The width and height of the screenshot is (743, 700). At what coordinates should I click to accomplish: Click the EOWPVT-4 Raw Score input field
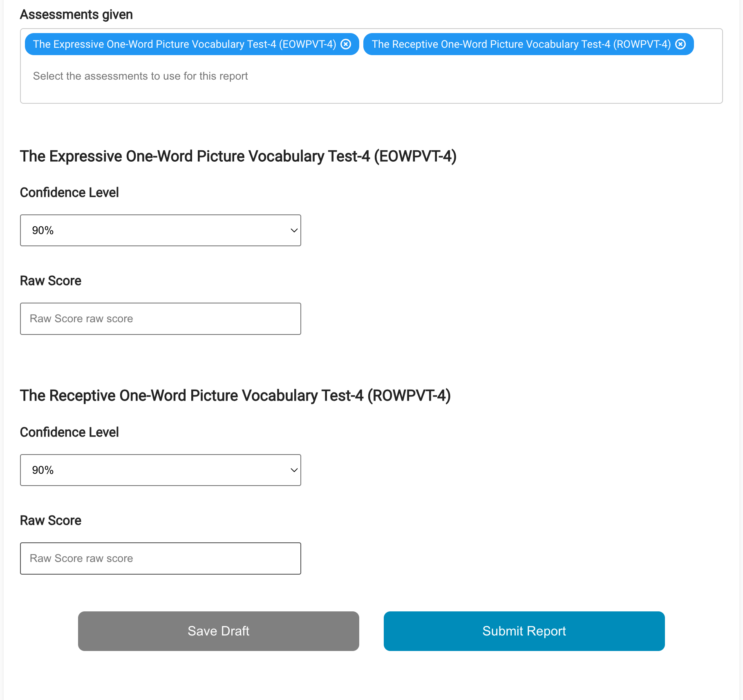160,319
